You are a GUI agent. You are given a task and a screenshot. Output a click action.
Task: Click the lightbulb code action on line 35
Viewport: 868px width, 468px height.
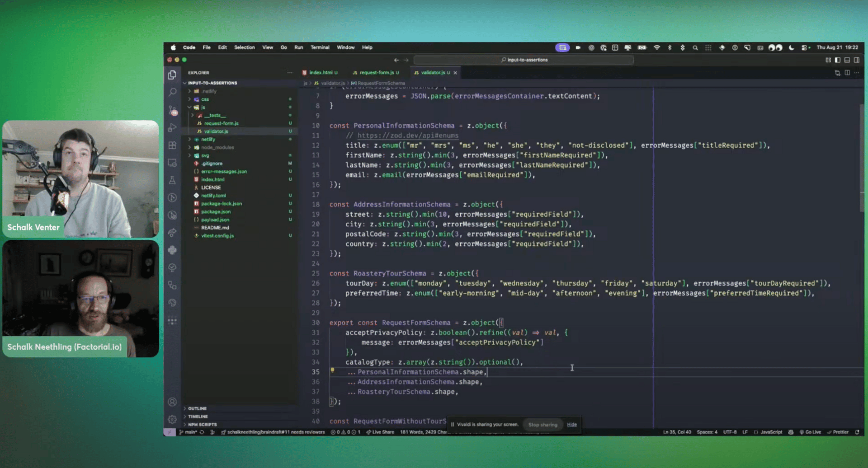tap(332, 370)
